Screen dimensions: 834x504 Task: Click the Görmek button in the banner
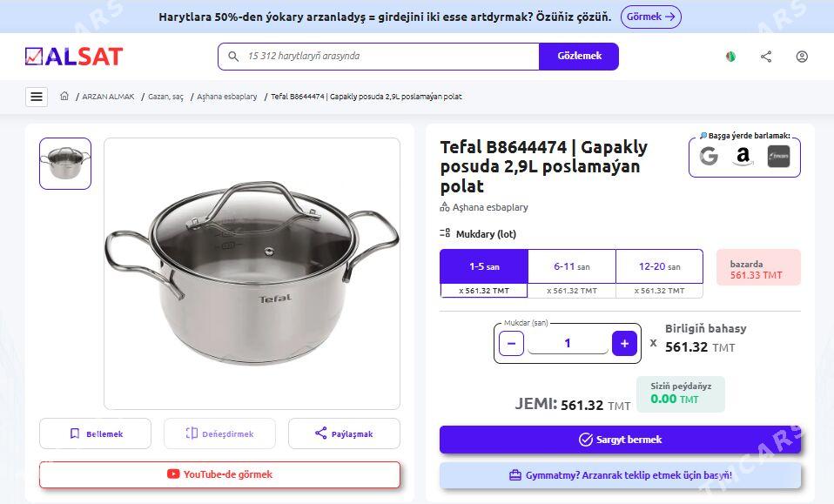click(650, 17)
